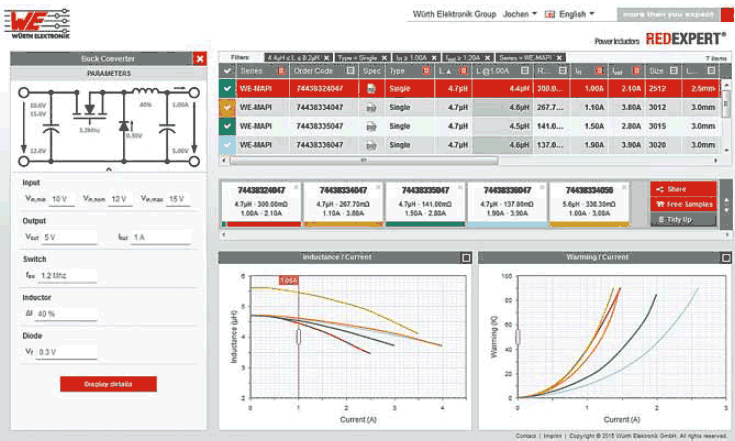Viewport: 735px width, 441px height.
Task: Open spec PDF for 74438335047
Action: 371,127
